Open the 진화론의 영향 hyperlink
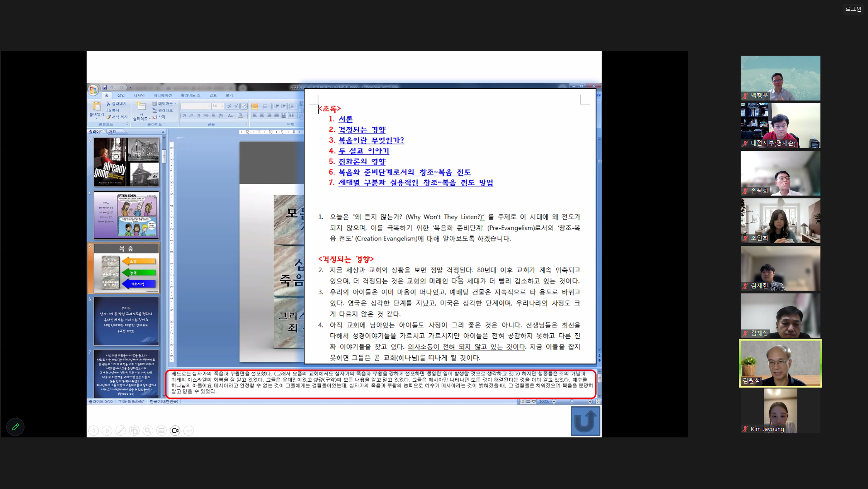Viewport: 868px width, 489px height. coord(362,162)
